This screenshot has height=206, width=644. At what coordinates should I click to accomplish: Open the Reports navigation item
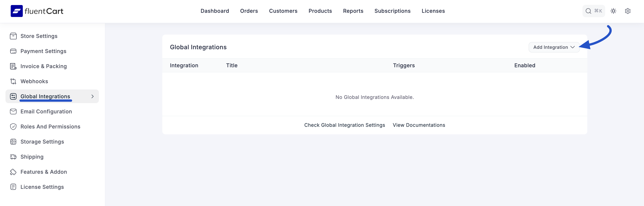(353, 11)
